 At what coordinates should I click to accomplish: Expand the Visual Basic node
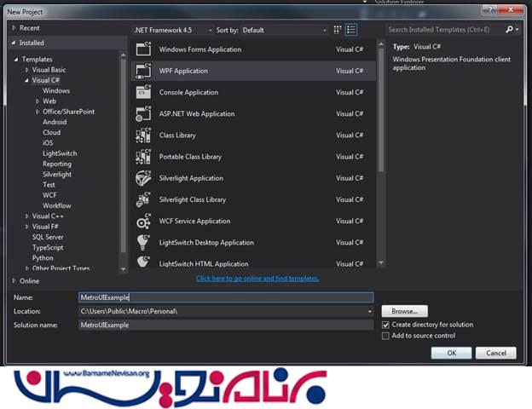tap(26, 70)
